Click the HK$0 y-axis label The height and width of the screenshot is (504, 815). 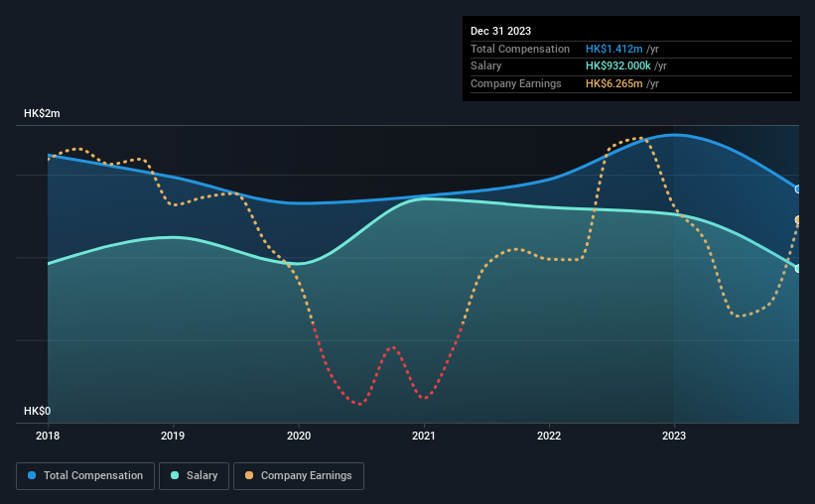coord(38,411)
